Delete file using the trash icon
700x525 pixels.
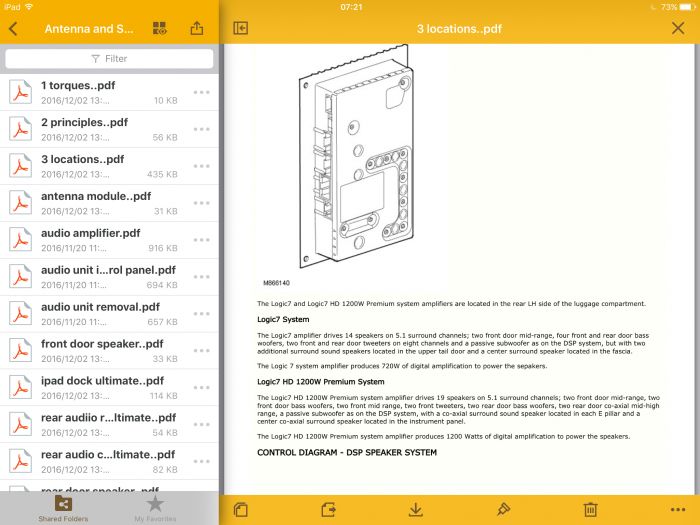590,509
